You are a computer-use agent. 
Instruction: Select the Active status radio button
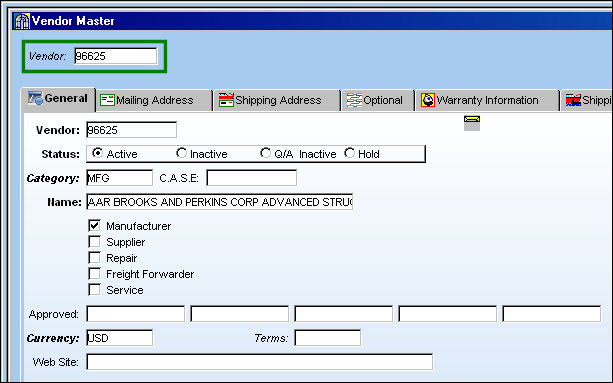(97, 153)
